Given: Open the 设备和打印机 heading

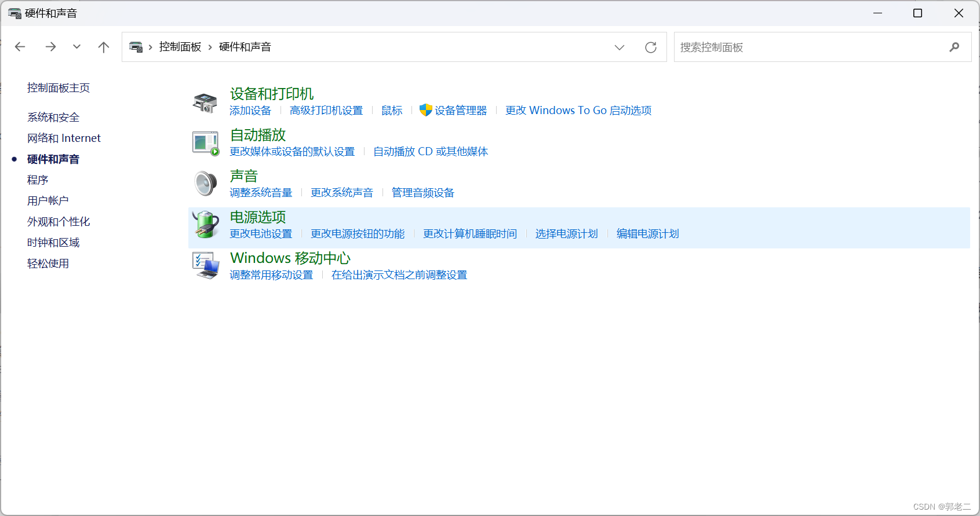Looking at the screenshot, I should (x=272, y=94).
